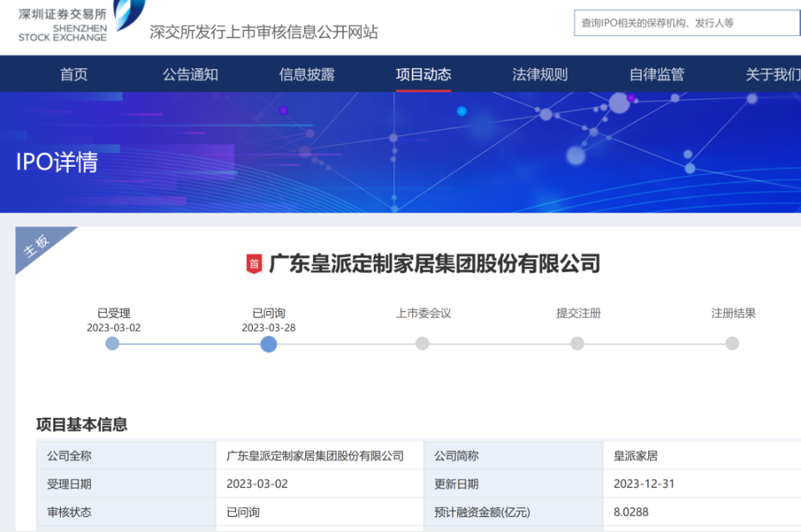The image size is (801, 532).
Task: Click the 已问询 progress step dot
Action: click(x=269, y=344)
